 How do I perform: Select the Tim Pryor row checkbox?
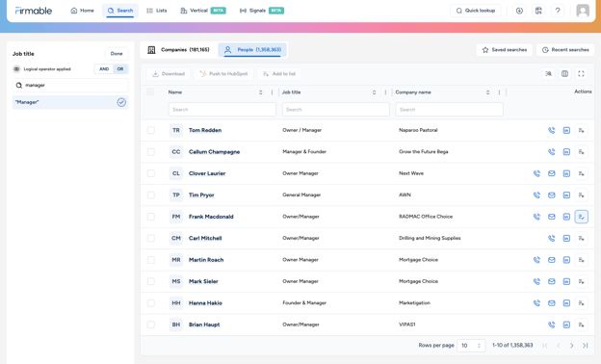[x=151, y=195]
